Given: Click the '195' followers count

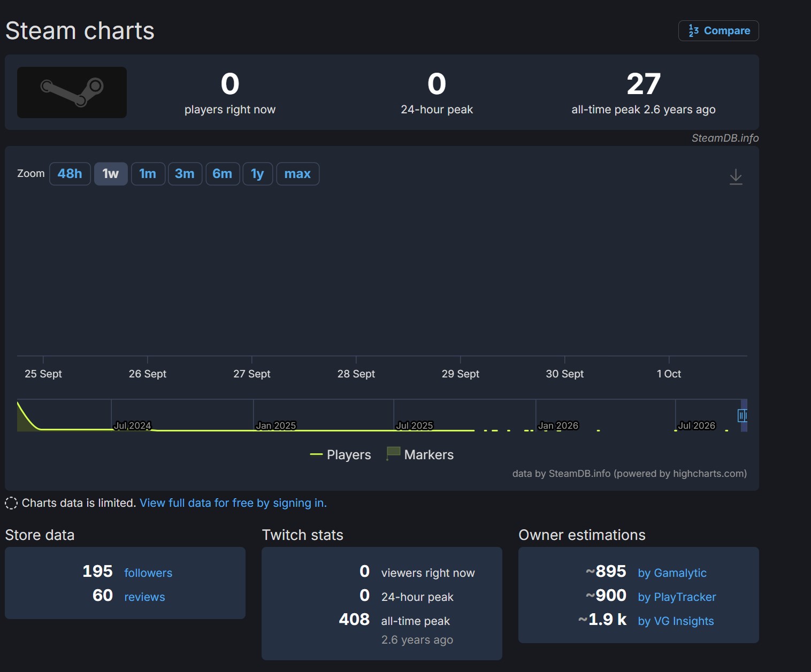Looking at the screenshot, I should [x=97, y=571].
